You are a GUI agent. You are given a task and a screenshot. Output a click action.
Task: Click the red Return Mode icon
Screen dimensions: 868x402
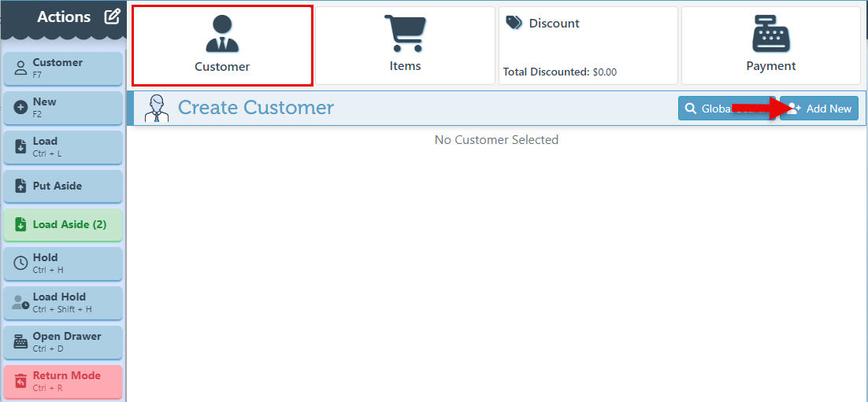(21, 381)
